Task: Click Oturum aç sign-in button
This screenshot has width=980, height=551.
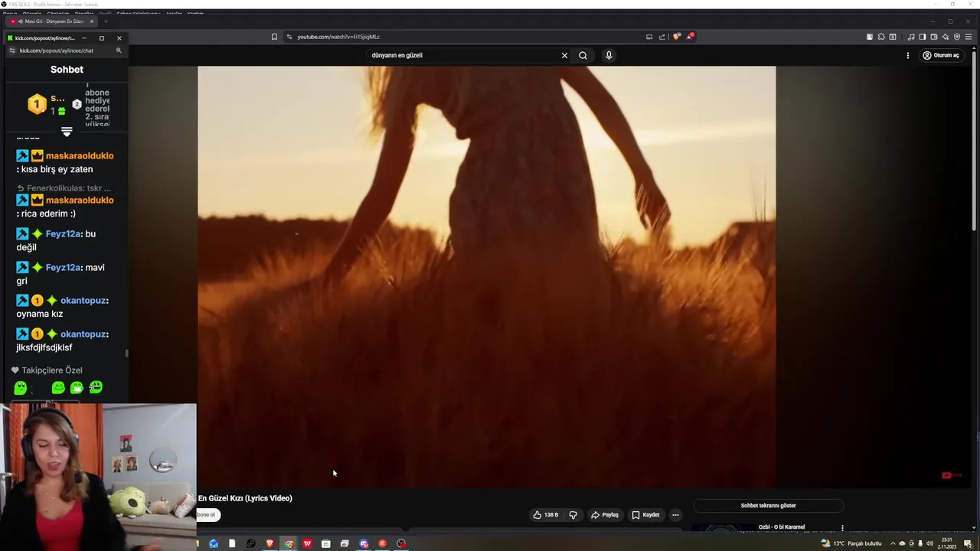Action: point(941,55)
